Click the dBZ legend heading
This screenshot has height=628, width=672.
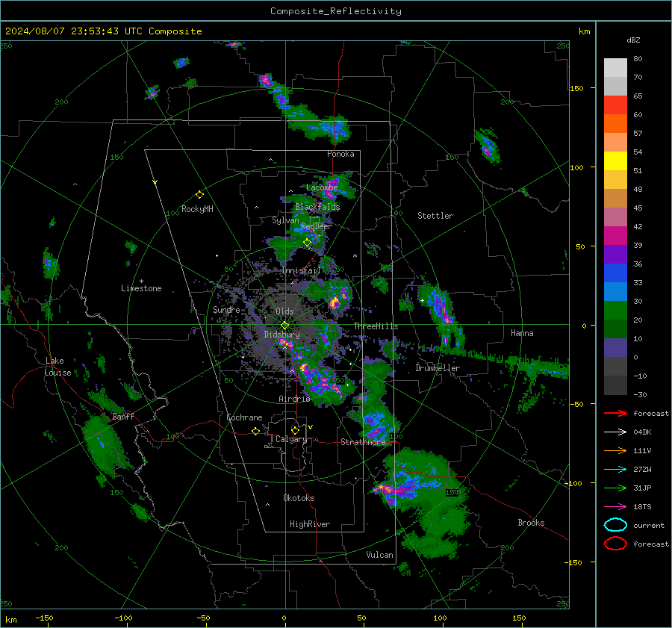(633, 40)
